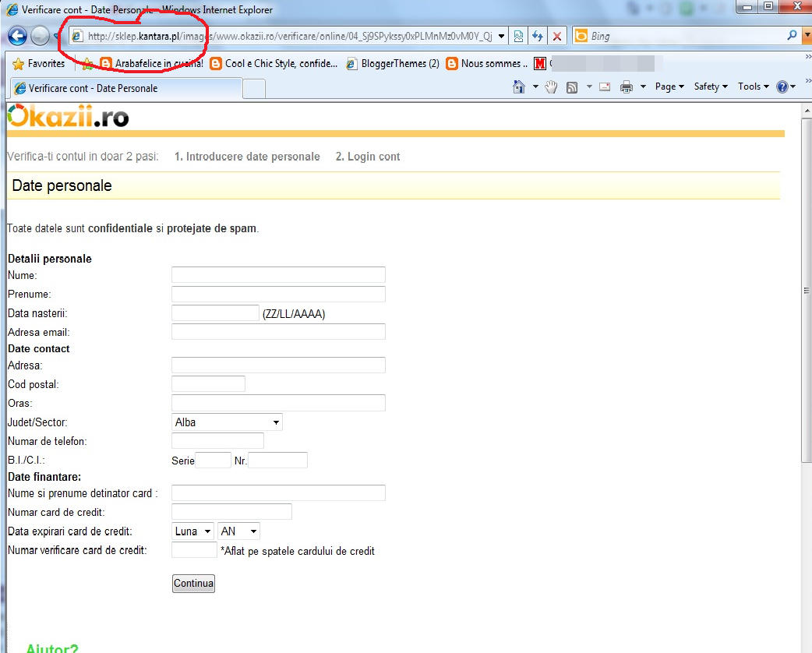Click the Numar card de credit field
The width and height of the screenshot is (812, 653).
click(231, 512)
